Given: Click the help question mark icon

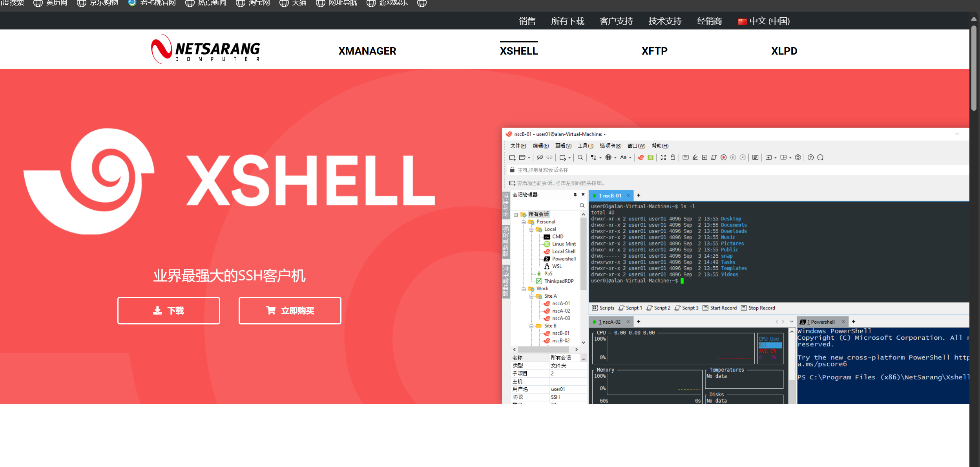Looking at the screenshot, I should pyautogui.click(x=810, y=157).
